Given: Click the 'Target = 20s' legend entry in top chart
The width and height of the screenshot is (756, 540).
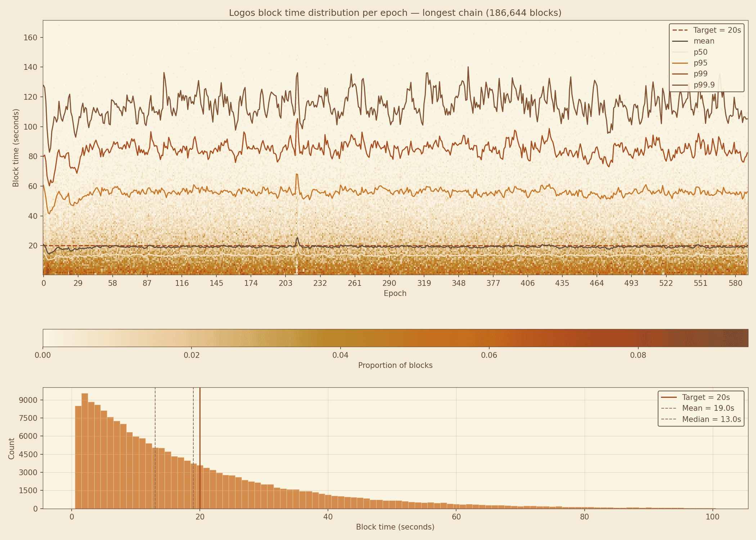Looking at the screenshot, I should click(x=716, y=30).
